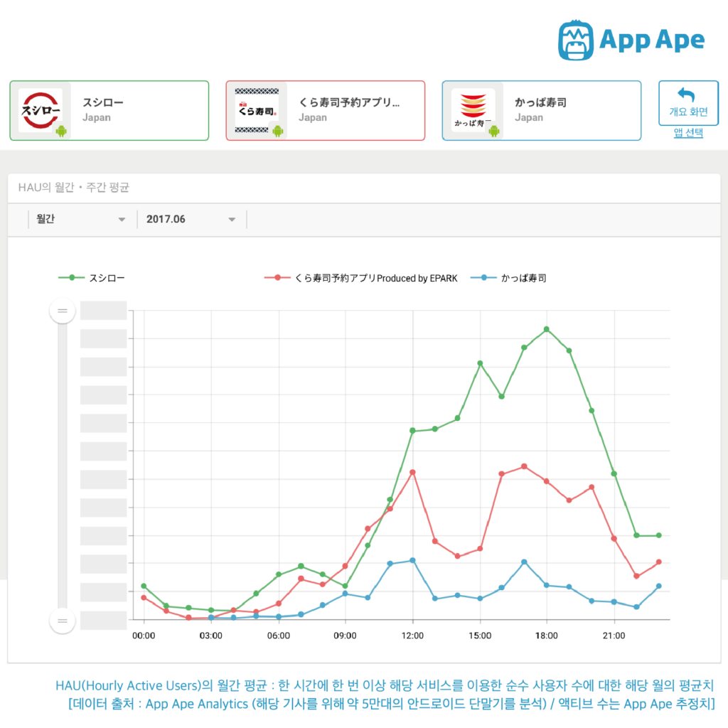Click the 21:00 x-axis label
Image resolution: width=728 pixels, height=728 pixels.
[614, 636]
